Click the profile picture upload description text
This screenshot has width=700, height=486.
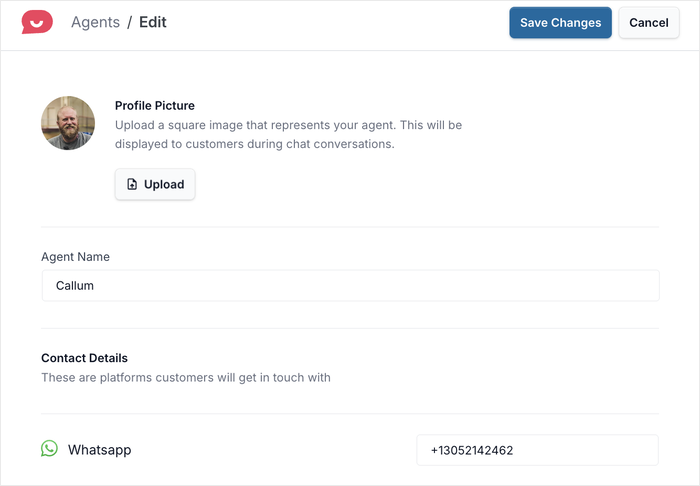click(288, 134)
